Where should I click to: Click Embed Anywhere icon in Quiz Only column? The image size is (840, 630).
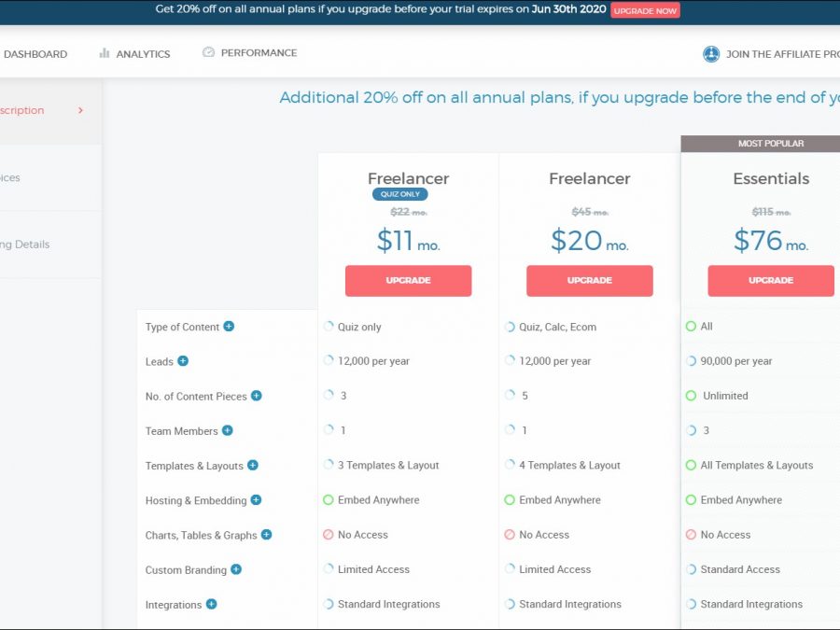click(x=329, y=500)
